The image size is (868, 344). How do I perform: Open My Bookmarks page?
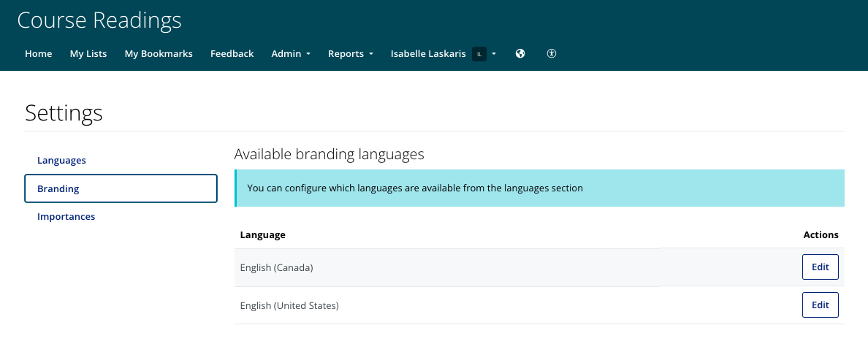tap(159, 53)
